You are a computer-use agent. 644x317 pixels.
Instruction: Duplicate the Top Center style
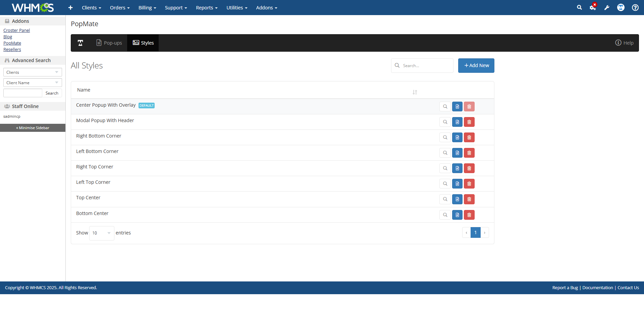click(x=457, y=199)
